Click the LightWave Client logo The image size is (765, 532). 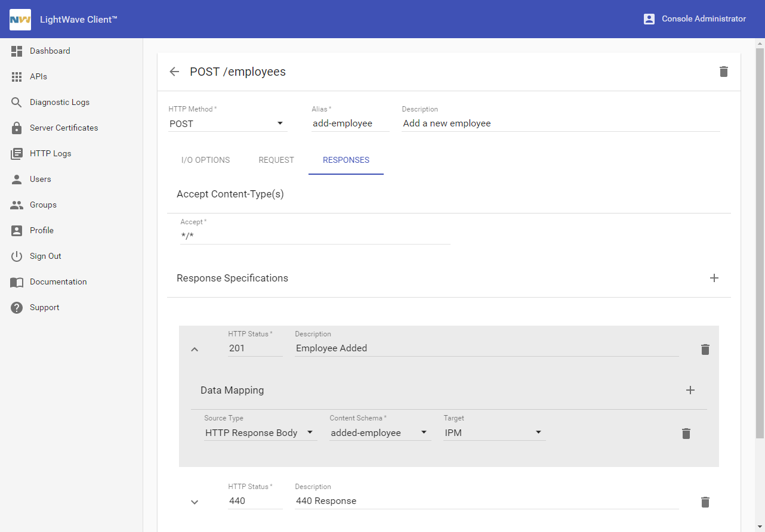click(x=20, y=19)
